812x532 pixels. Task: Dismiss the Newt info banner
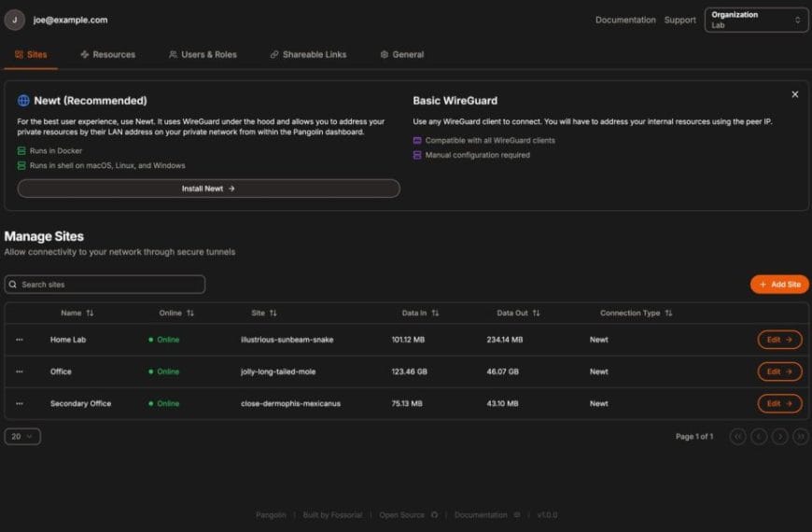point(794,94)
